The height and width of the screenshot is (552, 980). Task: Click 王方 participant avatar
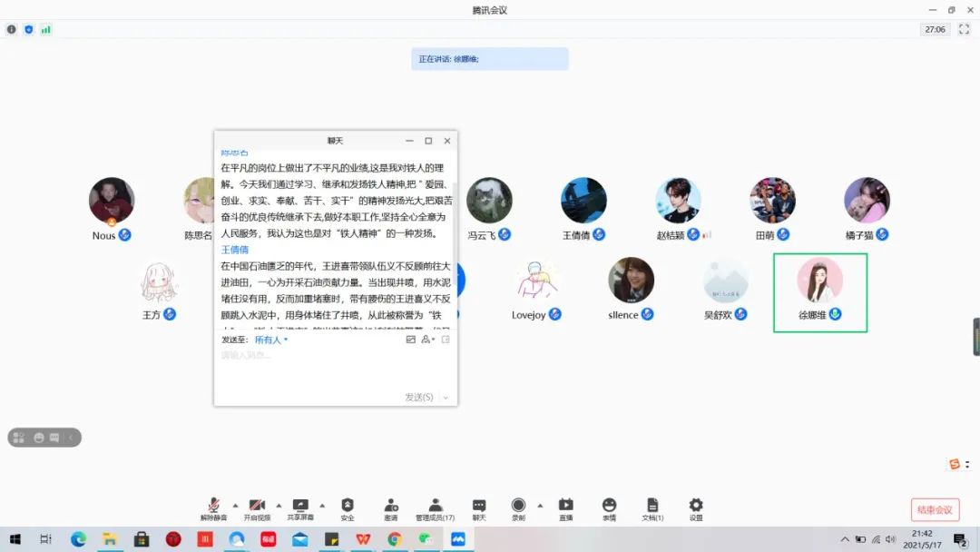pyautogui.click(x=159, y=280)
